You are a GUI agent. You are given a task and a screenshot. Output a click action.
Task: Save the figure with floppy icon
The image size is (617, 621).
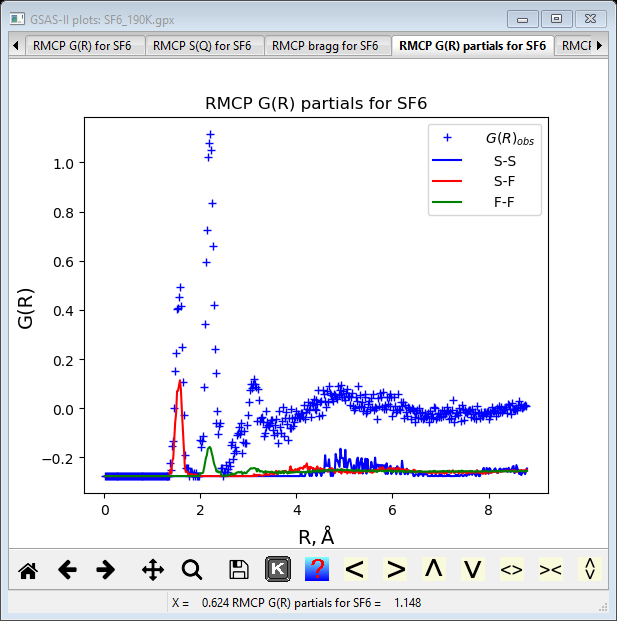tap(239, 570)
